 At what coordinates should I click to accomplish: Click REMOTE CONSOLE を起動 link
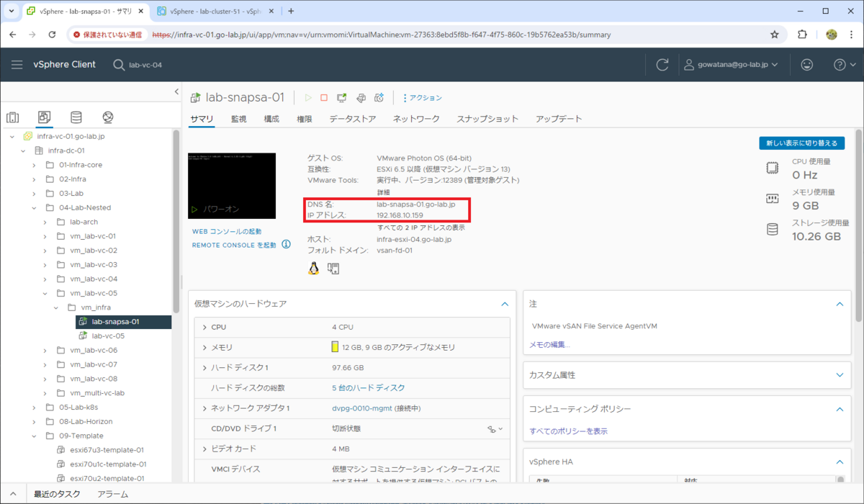coord(234,245)
